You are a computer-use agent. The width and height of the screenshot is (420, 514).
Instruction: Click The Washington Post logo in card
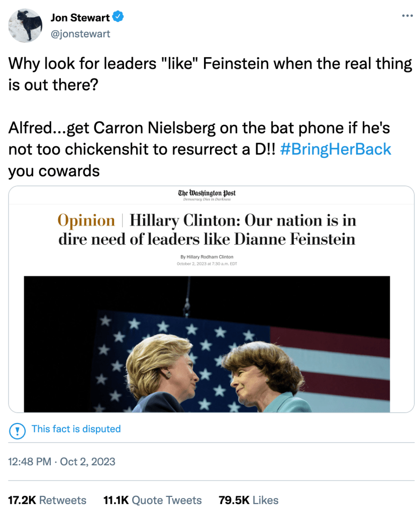206,193
